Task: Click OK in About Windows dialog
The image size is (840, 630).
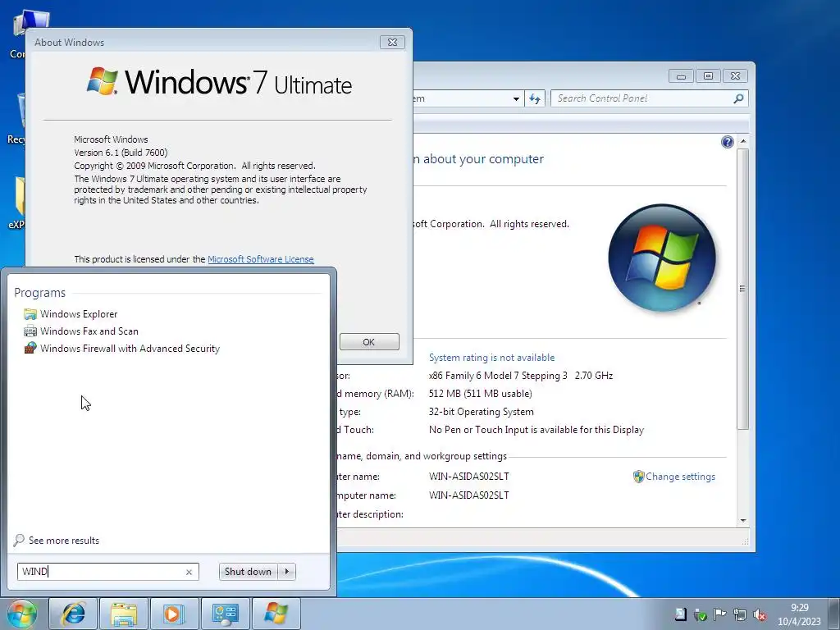Action: click(x=369, y=342)
